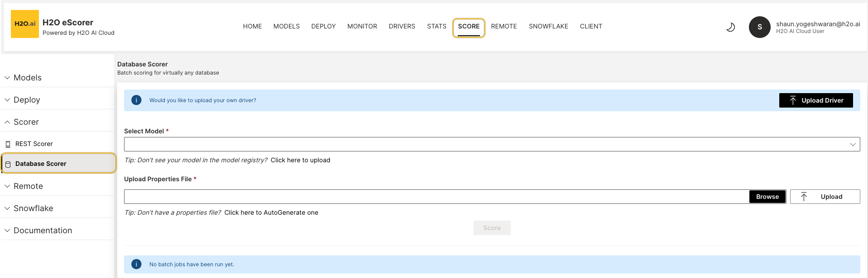
Task: Click 'Click here to AutoGenerate one' link
Action: 271,212
